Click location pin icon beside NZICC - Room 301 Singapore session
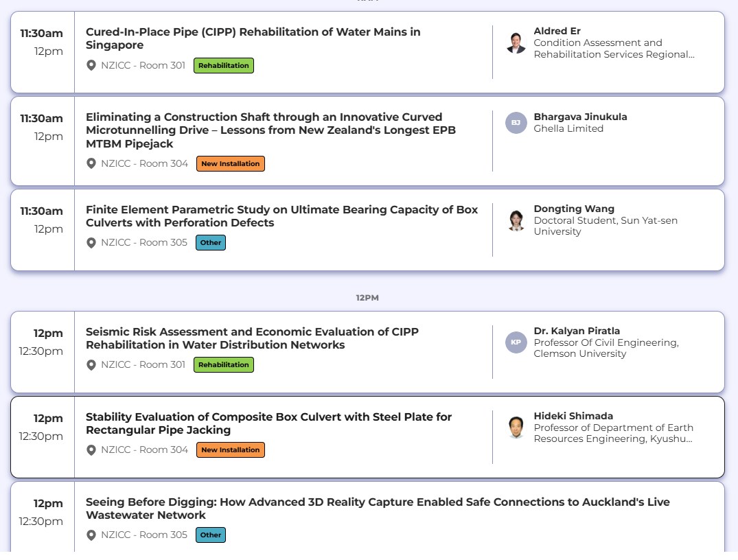 (x=91, y=65)
